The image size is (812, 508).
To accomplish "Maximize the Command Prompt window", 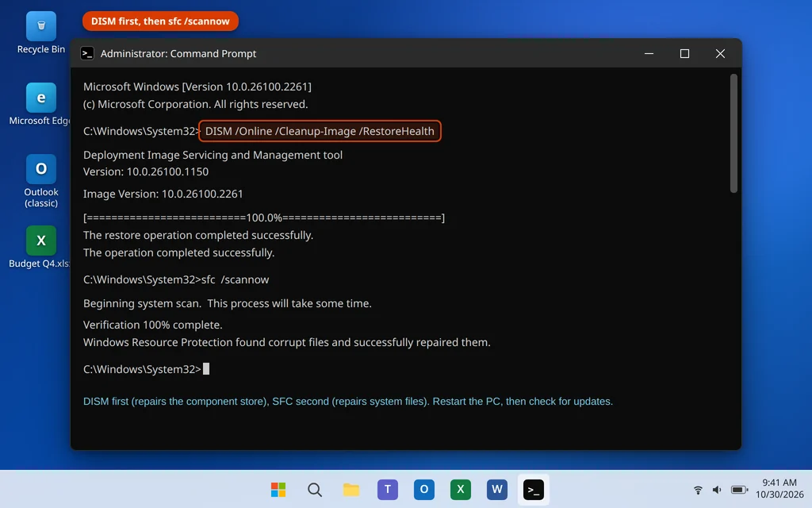I will (684, 53).
